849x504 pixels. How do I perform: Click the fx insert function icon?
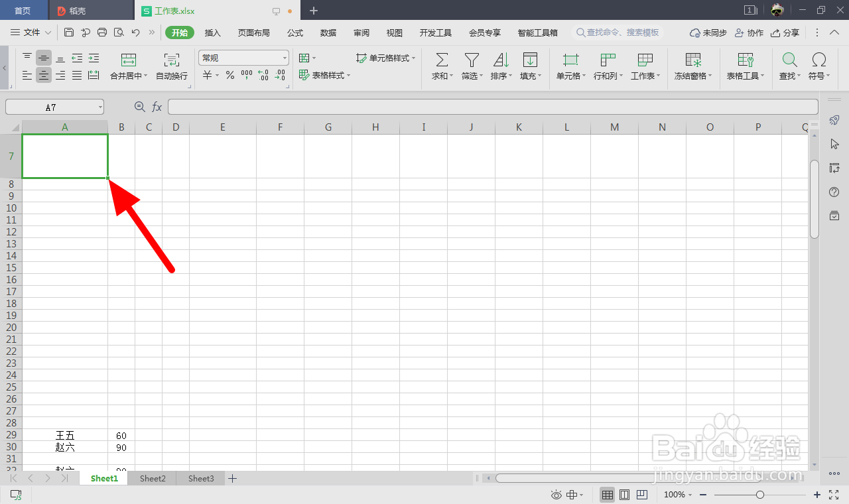click(157, 107)
